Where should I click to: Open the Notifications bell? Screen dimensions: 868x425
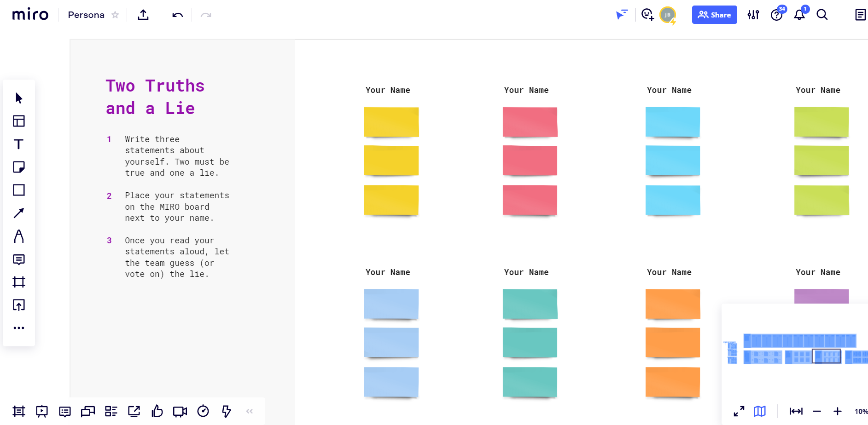(799, 15)
